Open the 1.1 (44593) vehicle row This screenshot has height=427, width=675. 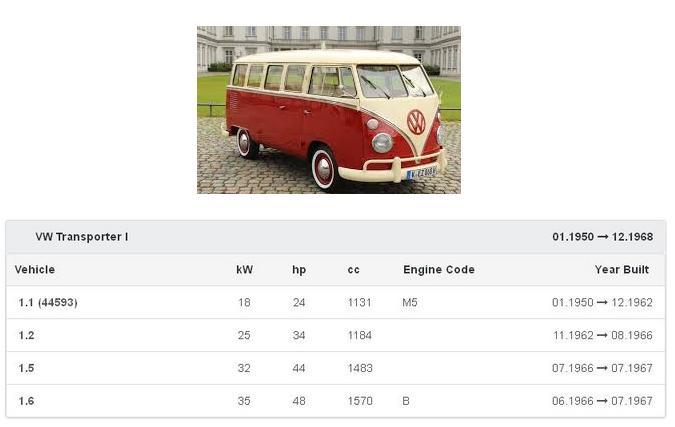(x=48, y=302)
